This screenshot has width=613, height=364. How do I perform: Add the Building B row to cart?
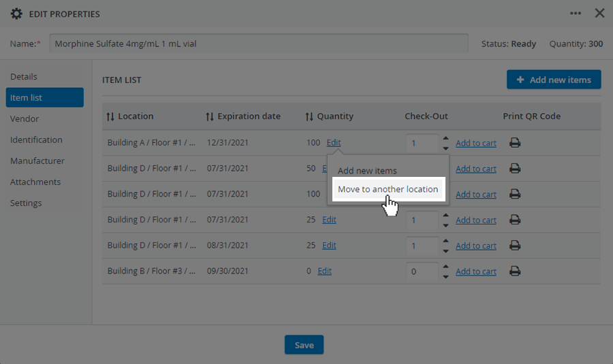476,271
